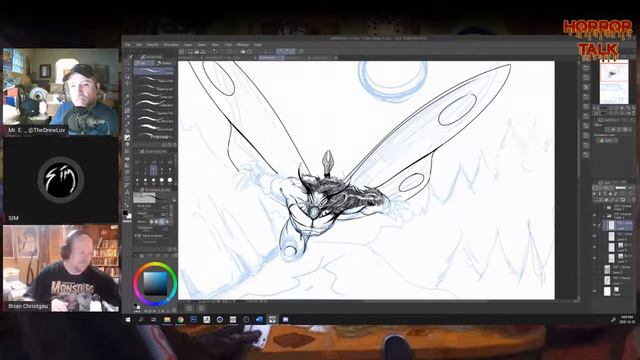Click the first icon below the canvas
The height and width of the screenshot is (360, 640).
(x=189, y=309)
